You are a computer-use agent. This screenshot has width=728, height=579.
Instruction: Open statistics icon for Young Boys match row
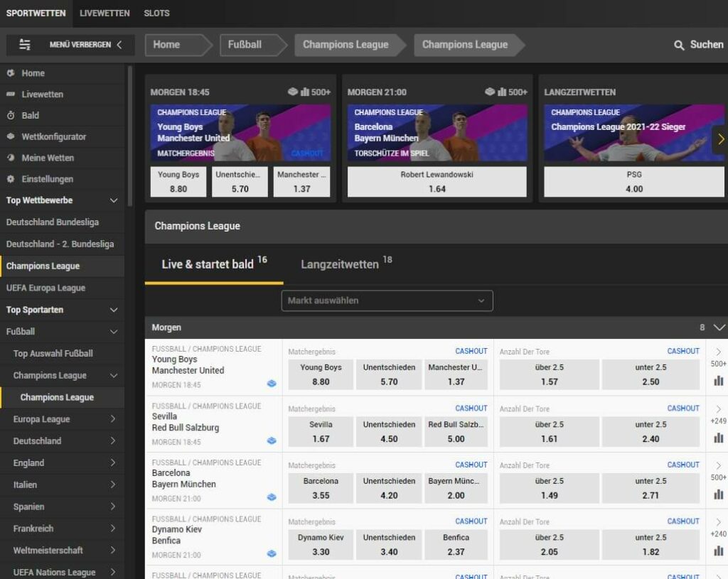pyautogui.click(x=718, y=381)
